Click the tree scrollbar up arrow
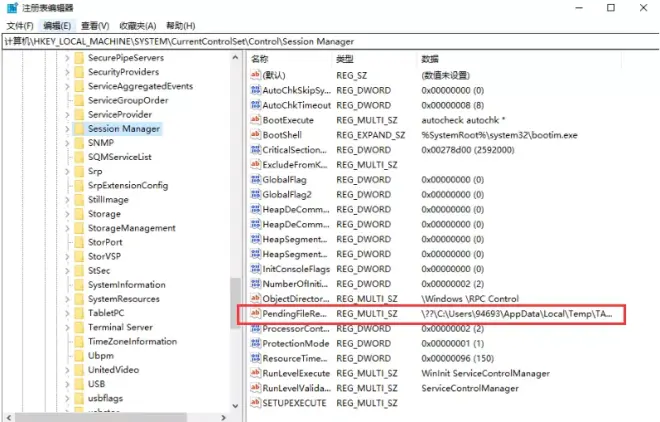 [235, 58]
